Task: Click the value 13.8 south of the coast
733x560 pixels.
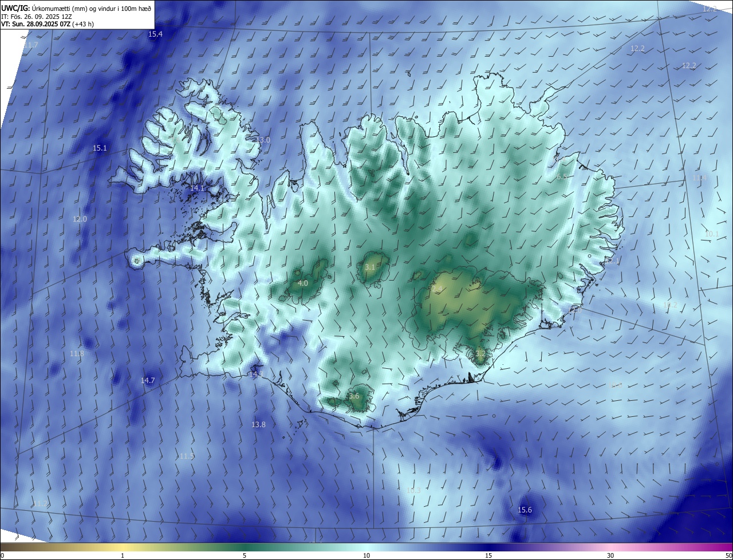Action: 258,425
